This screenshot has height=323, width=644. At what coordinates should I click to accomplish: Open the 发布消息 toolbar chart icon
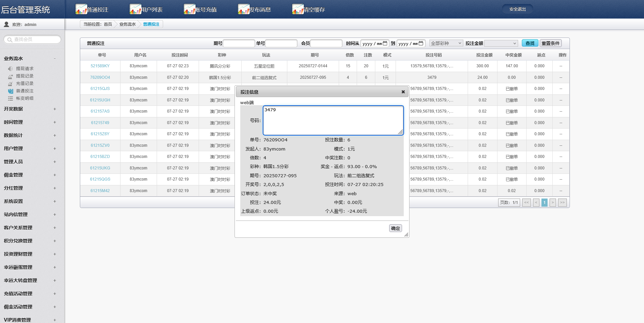243,9
